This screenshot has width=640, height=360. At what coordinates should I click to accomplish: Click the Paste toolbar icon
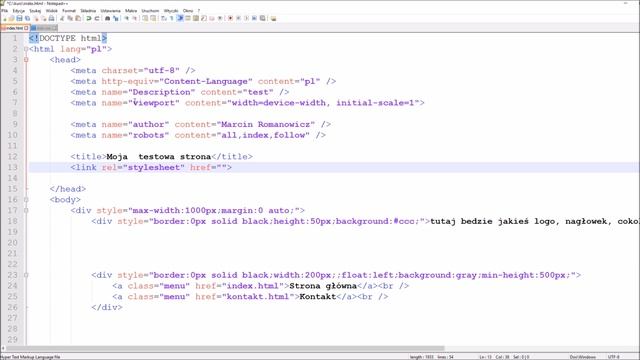point(78,18)
